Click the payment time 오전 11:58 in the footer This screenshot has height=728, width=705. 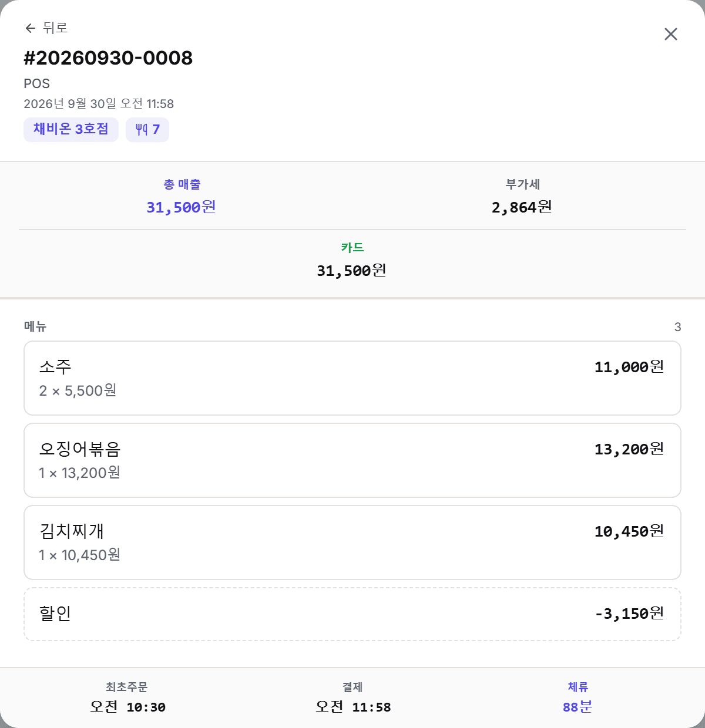pyautogui.click(x=353, y=707)
